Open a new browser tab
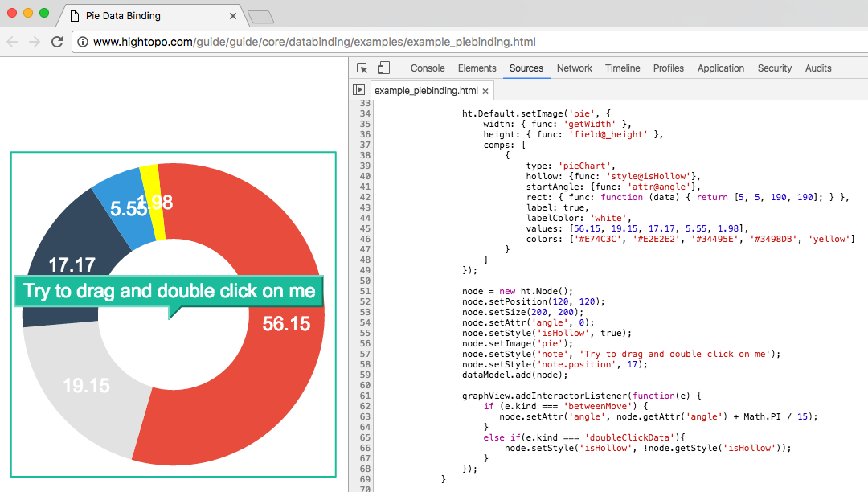This screenshot has width=868, height=492. point(260,17)
